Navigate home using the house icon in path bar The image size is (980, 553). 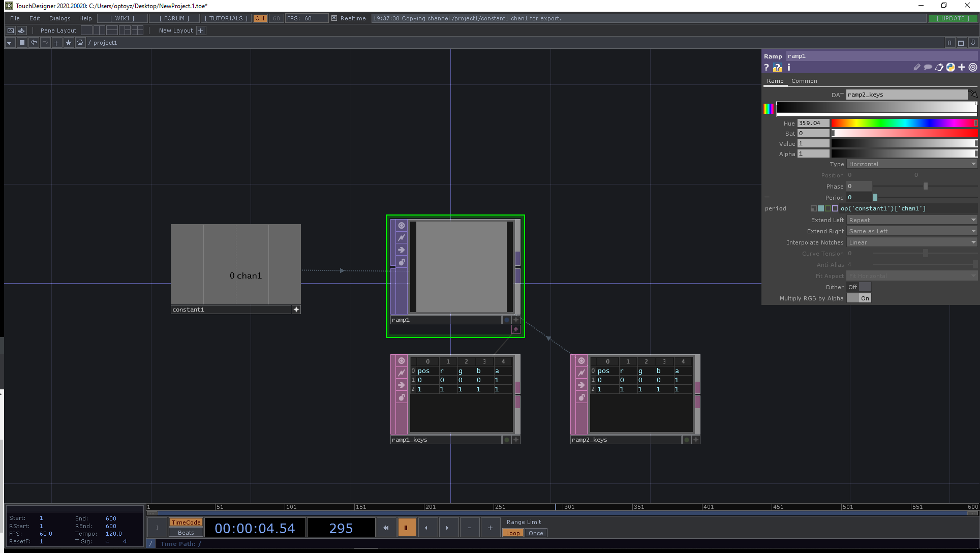tap(80, 42)
